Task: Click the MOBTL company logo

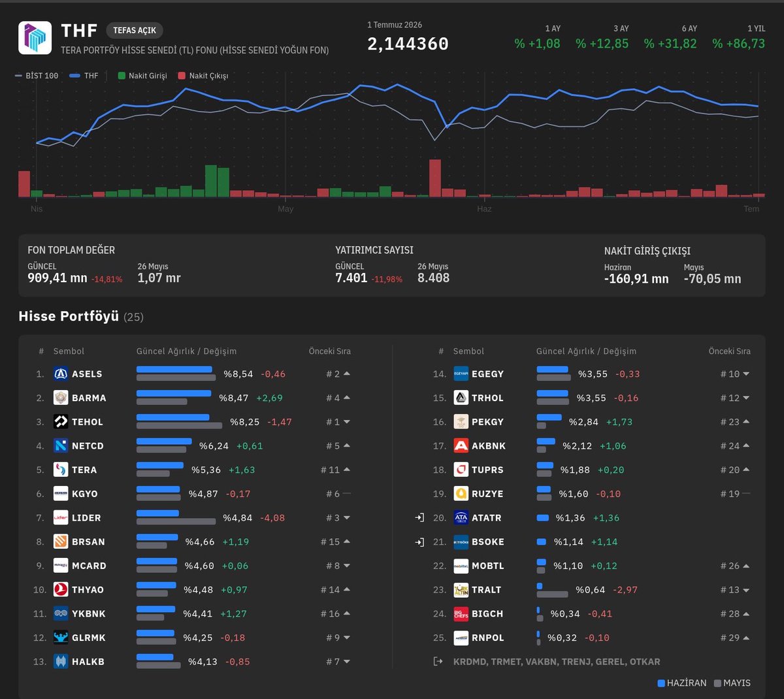Action: point(461,566)
